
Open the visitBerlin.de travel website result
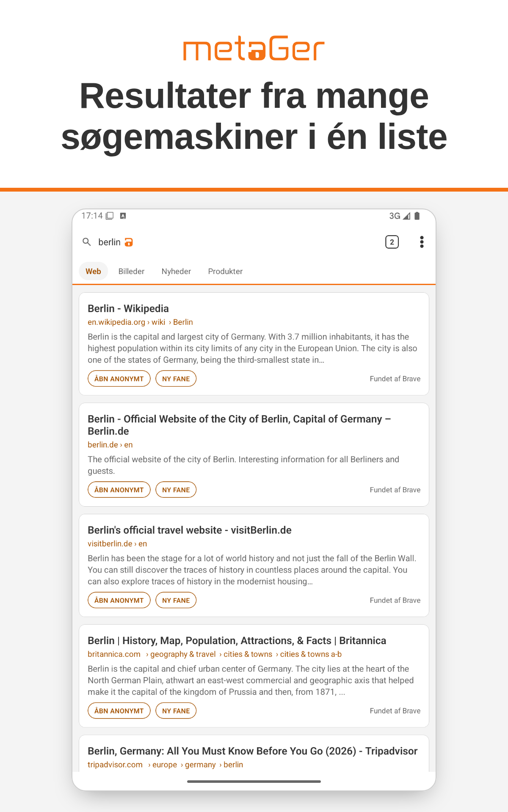pos(190,530)
